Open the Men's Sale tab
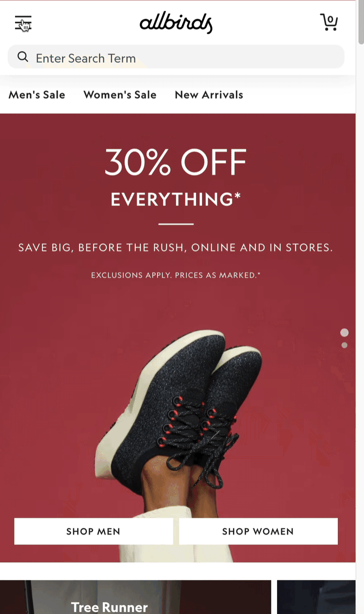The height and width of the screenshot is (614, 364). click(x=37, y=95)
